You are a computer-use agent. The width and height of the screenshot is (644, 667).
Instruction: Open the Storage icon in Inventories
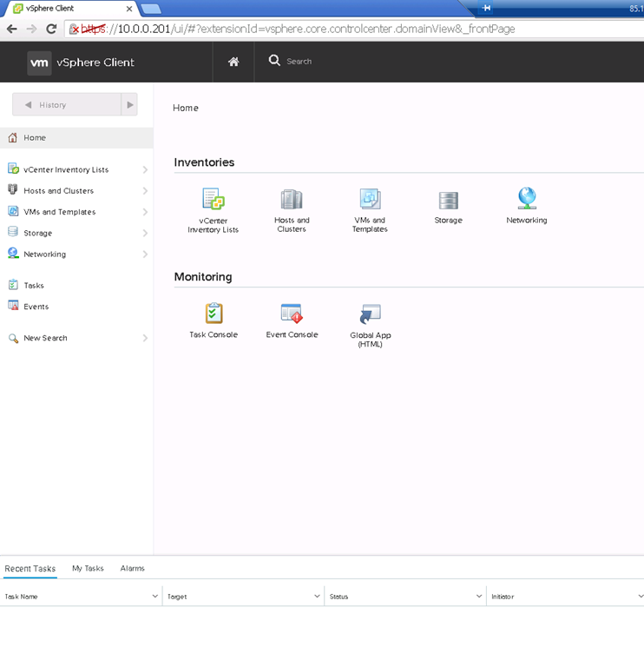tap(449, 201)
